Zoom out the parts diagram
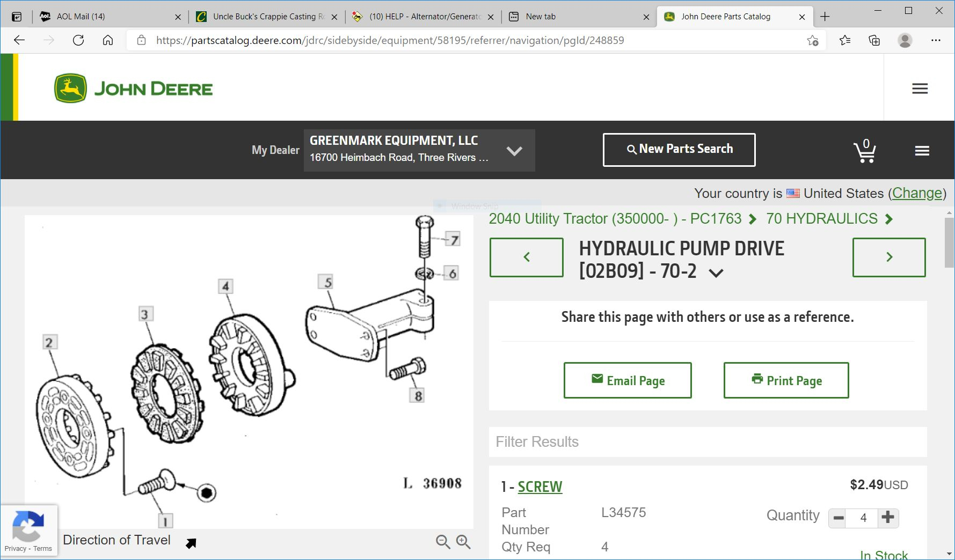The width and height of the screenshot is (955, 560). [x=443, y=542]
